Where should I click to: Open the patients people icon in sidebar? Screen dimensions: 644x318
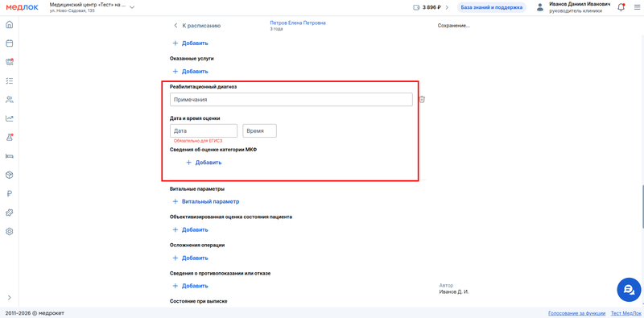10,100
